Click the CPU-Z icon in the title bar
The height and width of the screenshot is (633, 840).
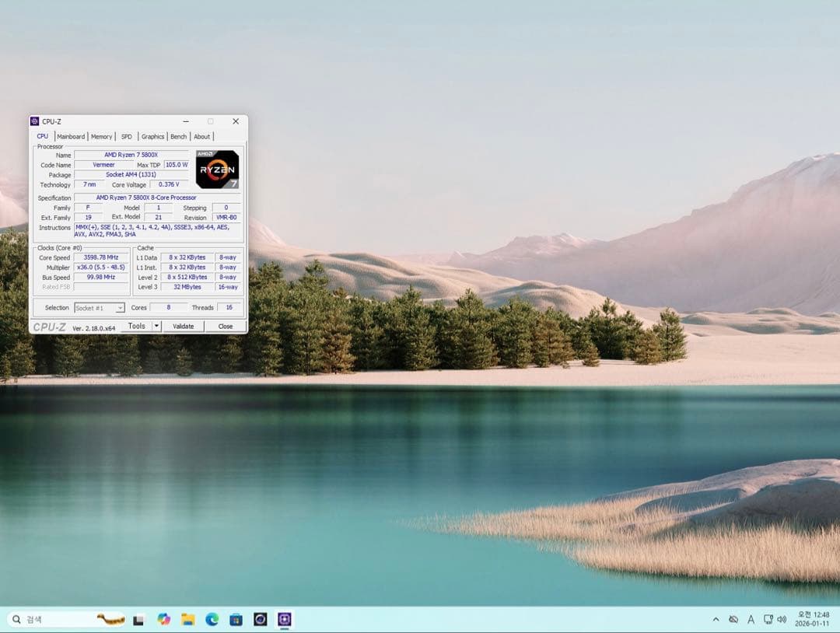[34, 121]
